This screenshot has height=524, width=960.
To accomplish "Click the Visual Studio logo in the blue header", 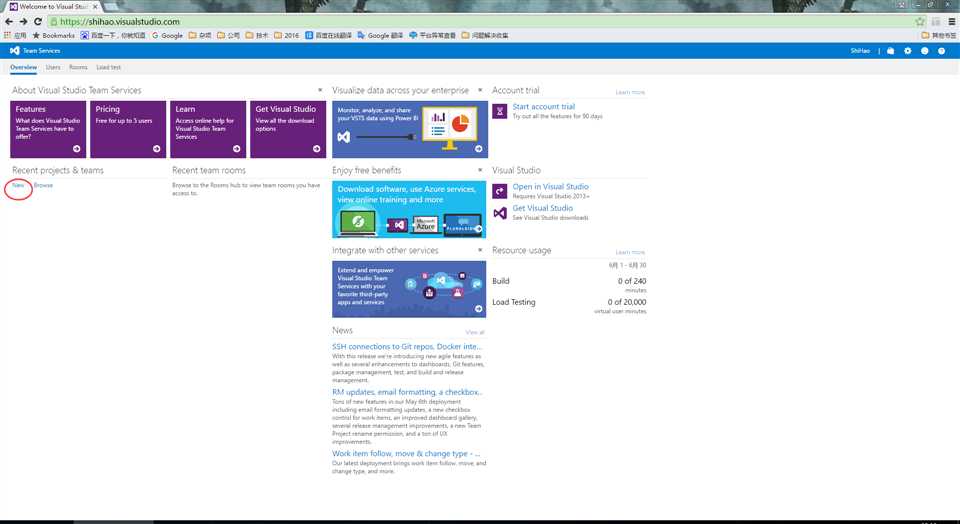I will point(15,51).
